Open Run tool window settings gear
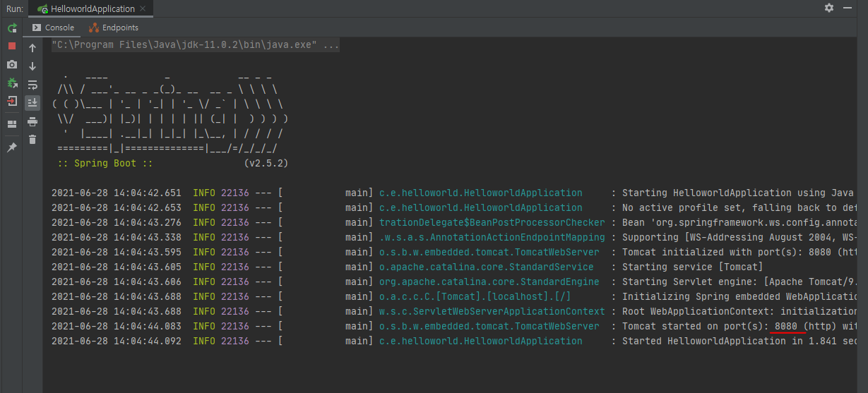The image size is (868, 393). click(829, 8)
